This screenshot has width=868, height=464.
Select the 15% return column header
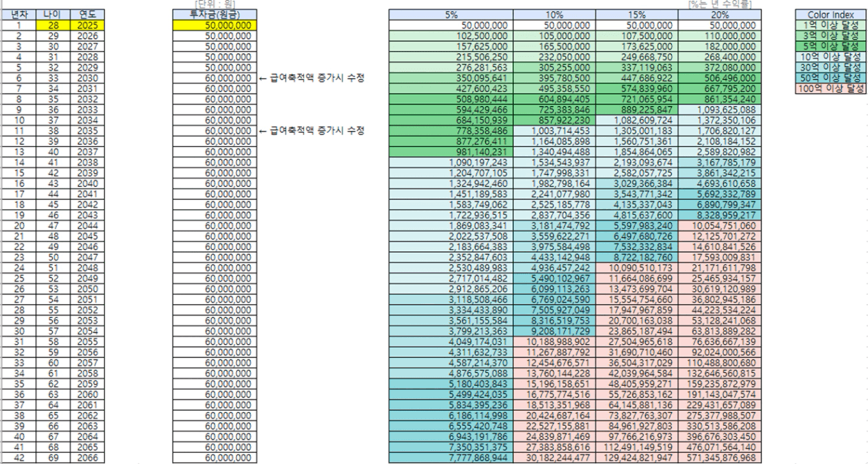coord(637,15)
